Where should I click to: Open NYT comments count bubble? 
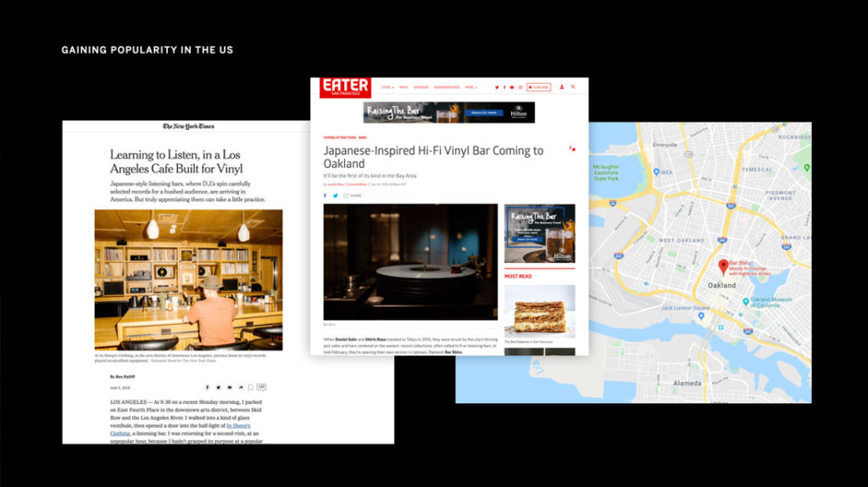coord(261,387)
